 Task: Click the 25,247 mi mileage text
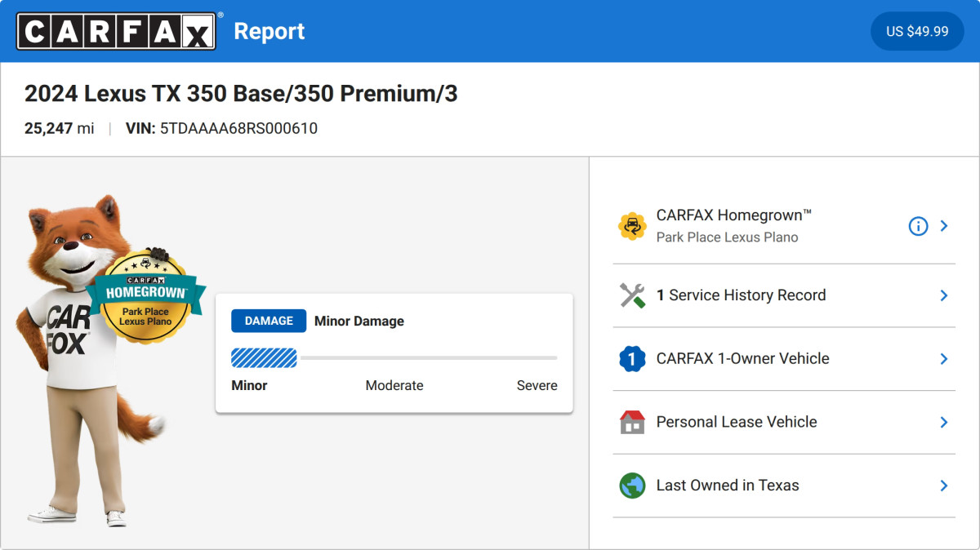click(59, 128)
